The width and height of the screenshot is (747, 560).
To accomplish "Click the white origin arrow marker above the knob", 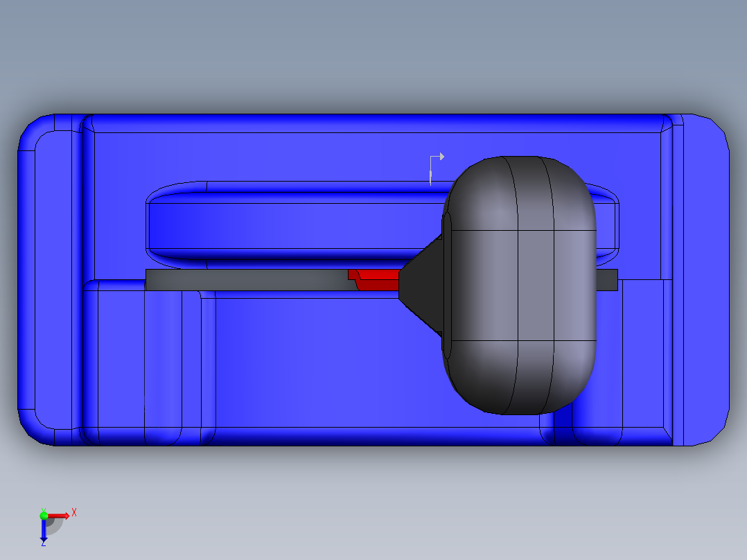I will pos(436,168).
